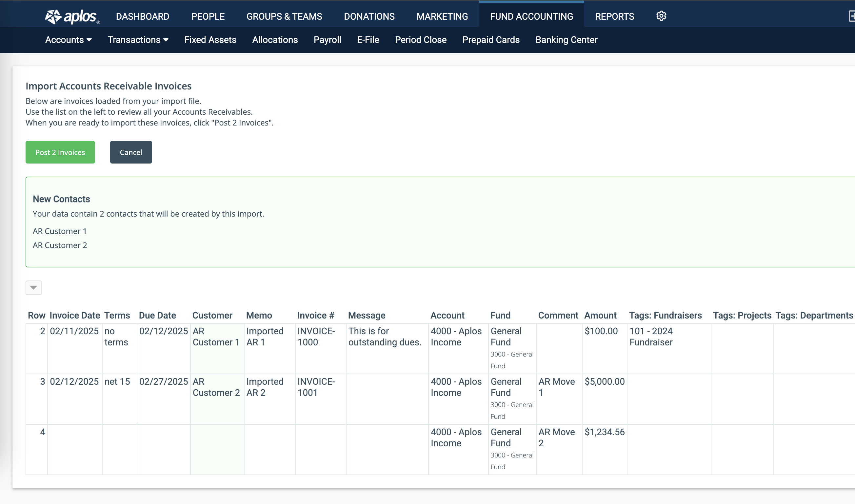855x504 pixels.
Task: Select new contact AR Customer 2
Action: 60,245
